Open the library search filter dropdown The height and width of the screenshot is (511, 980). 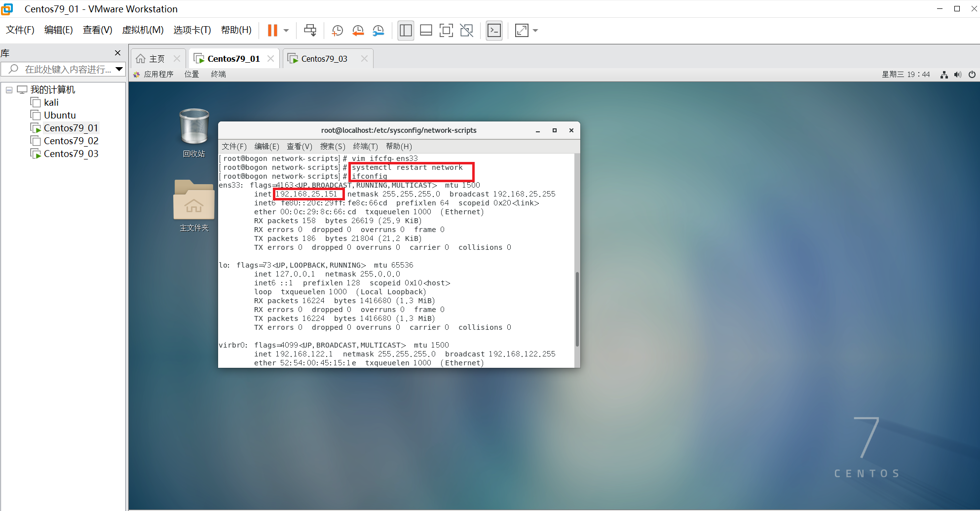tap(119, 69)
